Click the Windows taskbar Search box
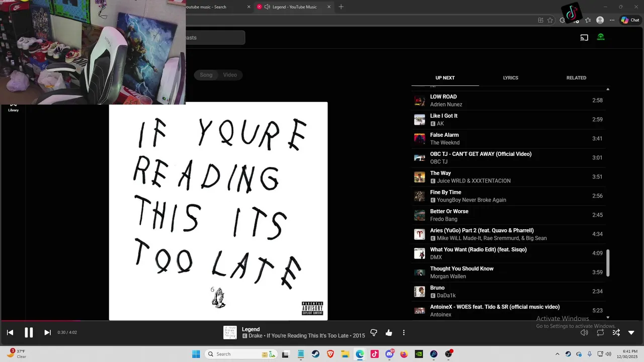 click(x=242, y=354)
